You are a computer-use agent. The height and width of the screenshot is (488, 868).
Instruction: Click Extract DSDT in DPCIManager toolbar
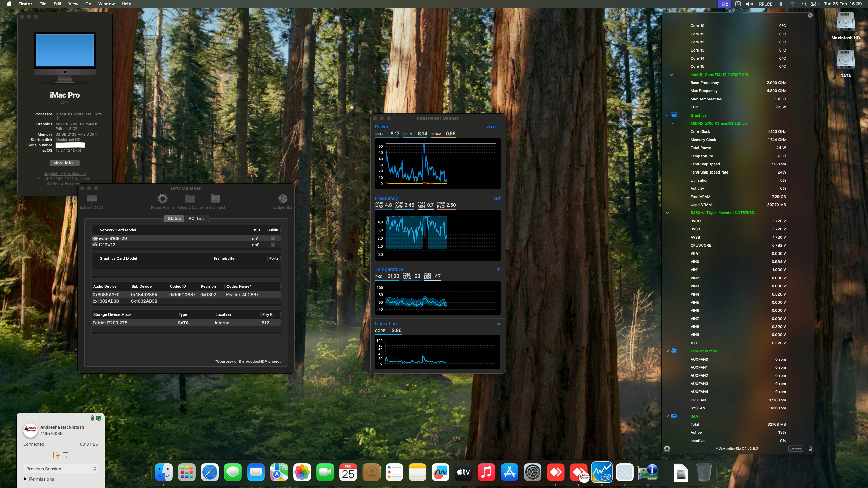coord(91,201)
